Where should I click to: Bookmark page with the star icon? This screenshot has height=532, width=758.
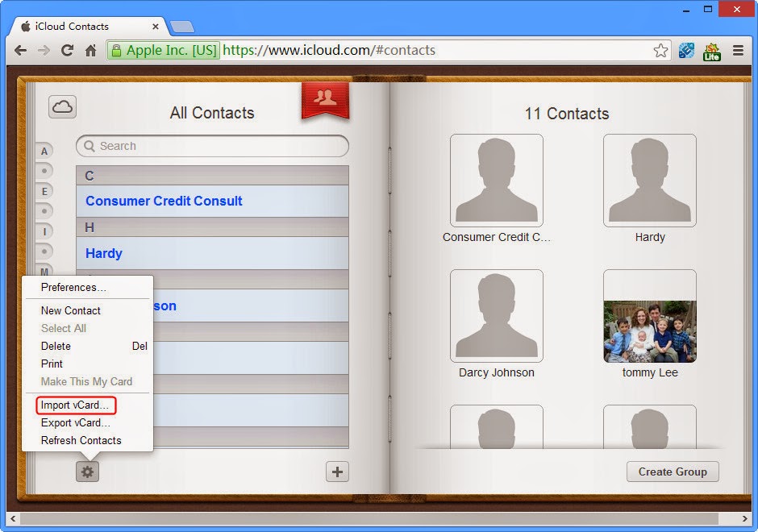tap(660, 50)
